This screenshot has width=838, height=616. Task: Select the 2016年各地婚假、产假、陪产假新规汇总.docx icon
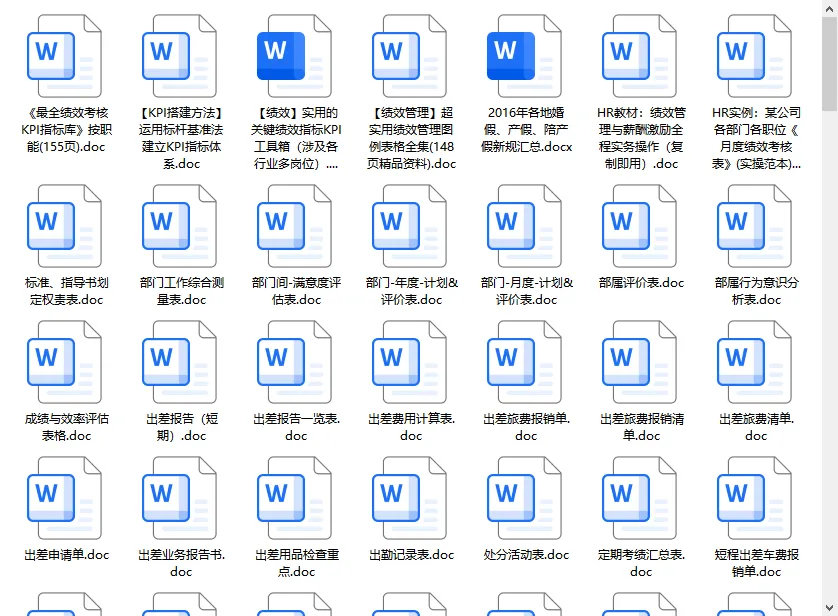524,56
